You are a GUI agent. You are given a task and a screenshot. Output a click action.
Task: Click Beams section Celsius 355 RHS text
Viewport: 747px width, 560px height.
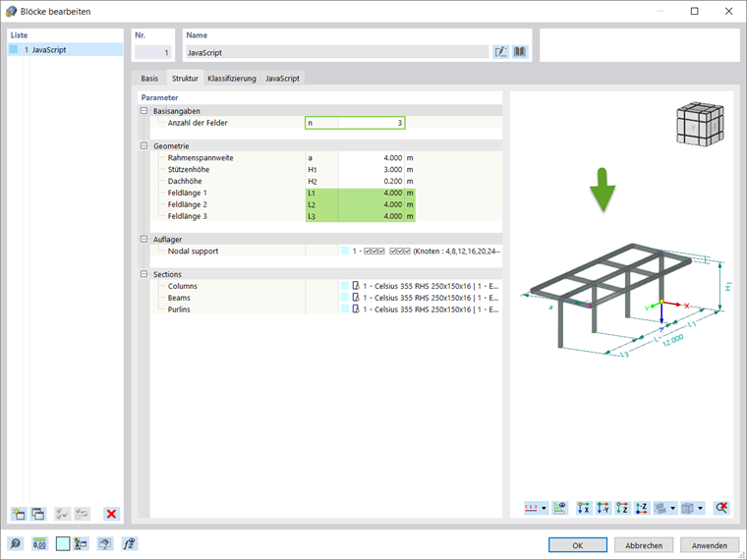pyautogui.click(x=431, y=298)
